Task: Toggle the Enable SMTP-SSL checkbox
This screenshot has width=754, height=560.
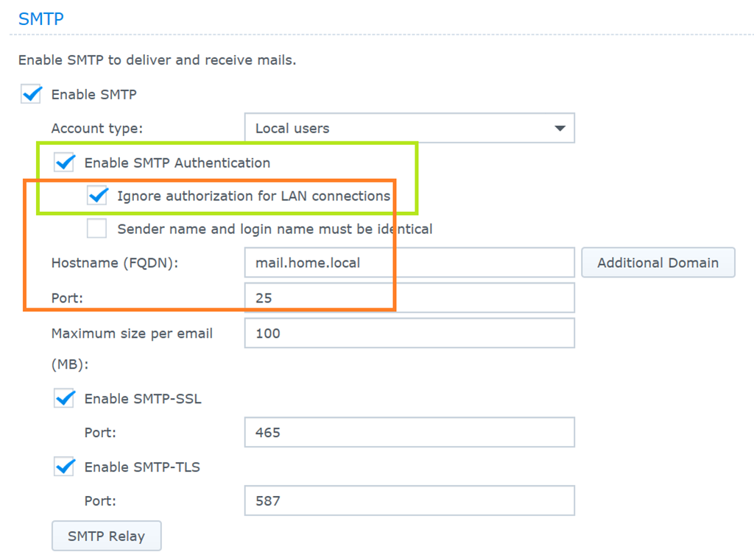Action: [x=65, y=399]
